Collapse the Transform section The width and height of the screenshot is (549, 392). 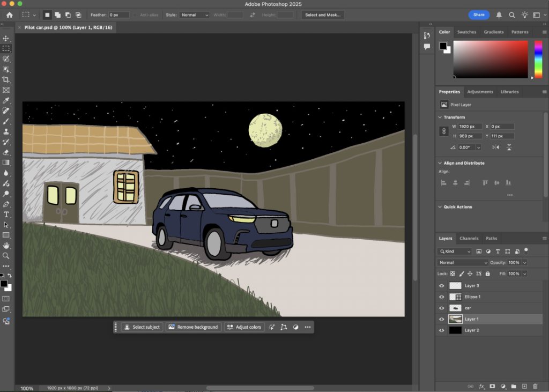click(440, 117)
